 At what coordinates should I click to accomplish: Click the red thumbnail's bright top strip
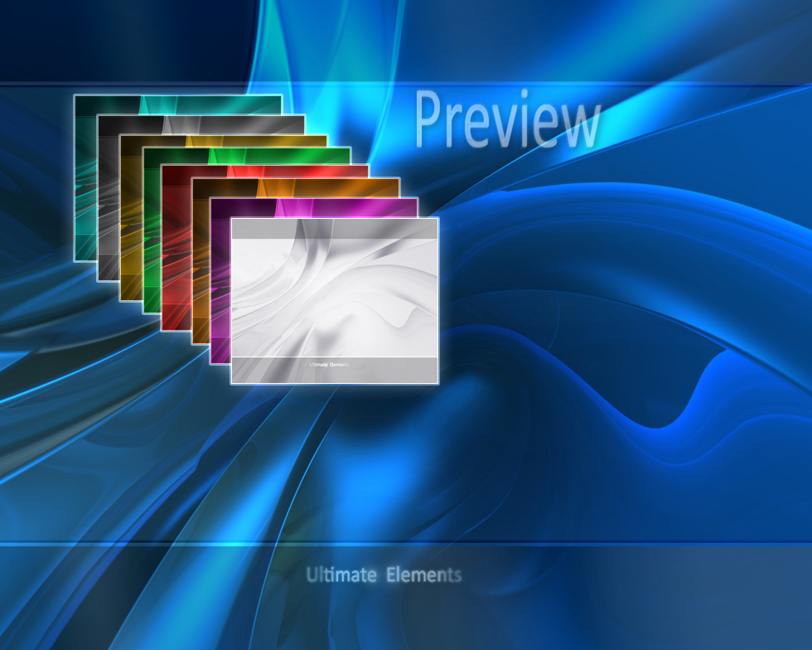point(264,171)
